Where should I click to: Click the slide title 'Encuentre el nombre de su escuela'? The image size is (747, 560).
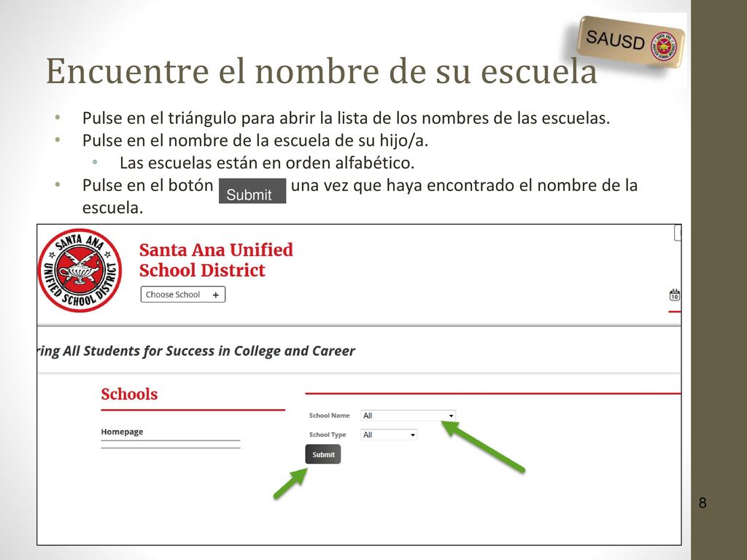(x=322, y=71)
